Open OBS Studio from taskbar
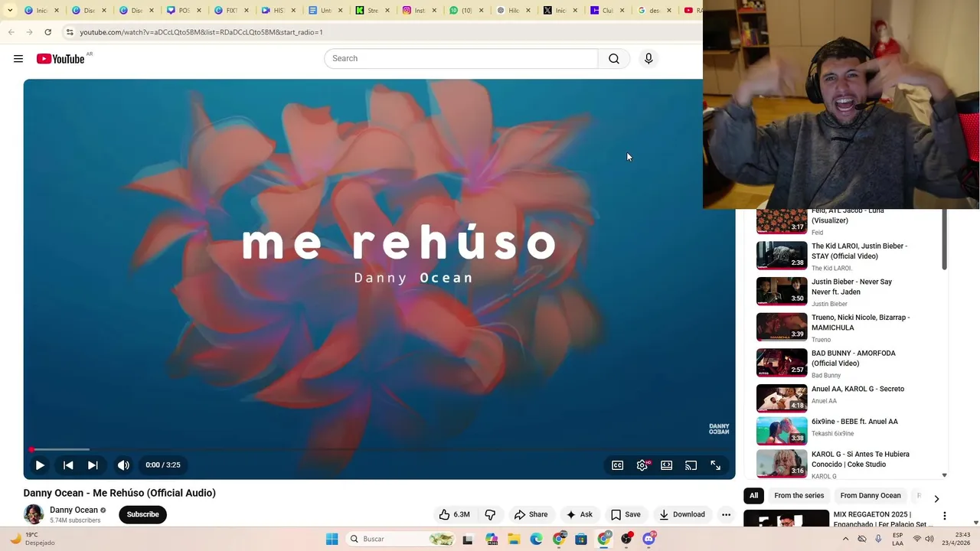This screenshot has width=980, height=551. 626,539
